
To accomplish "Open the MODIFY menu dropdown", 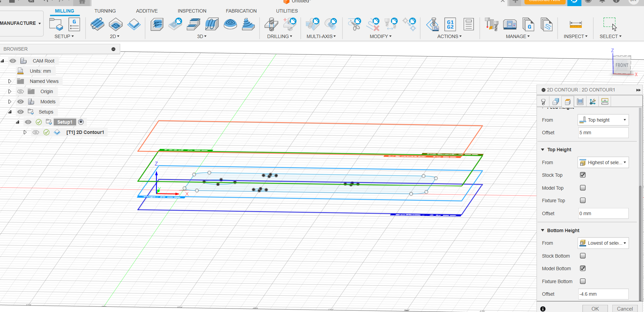I will tap(381, 36).
